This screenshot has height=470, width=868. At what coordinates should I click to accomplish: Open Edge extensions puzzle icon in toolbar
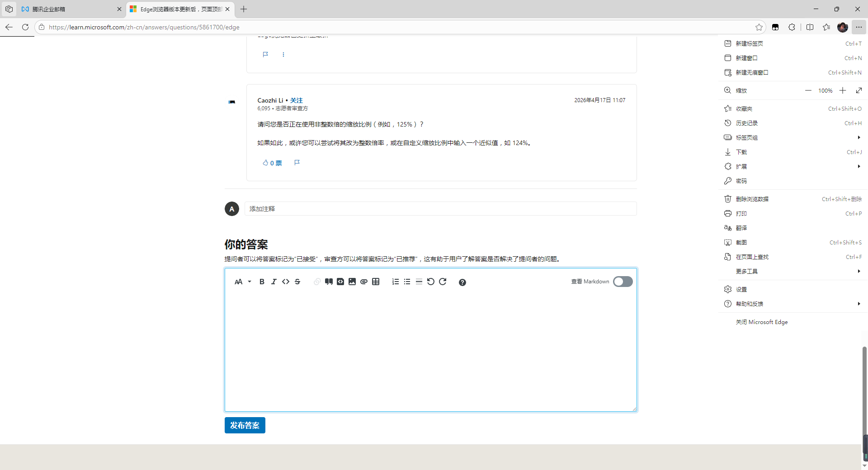[x=792, y=27]
